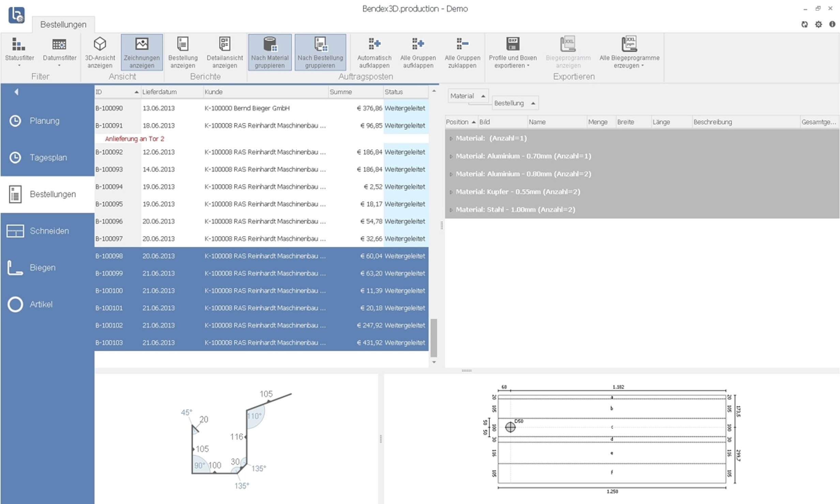Screen dimensions: 840x504
Task: Expand Material: Stahl - 1.00mm group
Action: point(451,210)
